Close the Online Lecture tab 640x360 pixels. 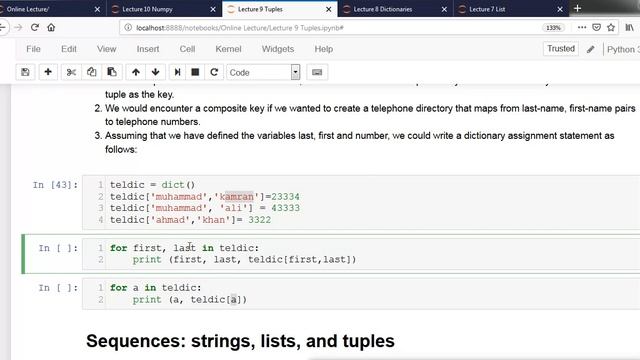pos(97,9)
